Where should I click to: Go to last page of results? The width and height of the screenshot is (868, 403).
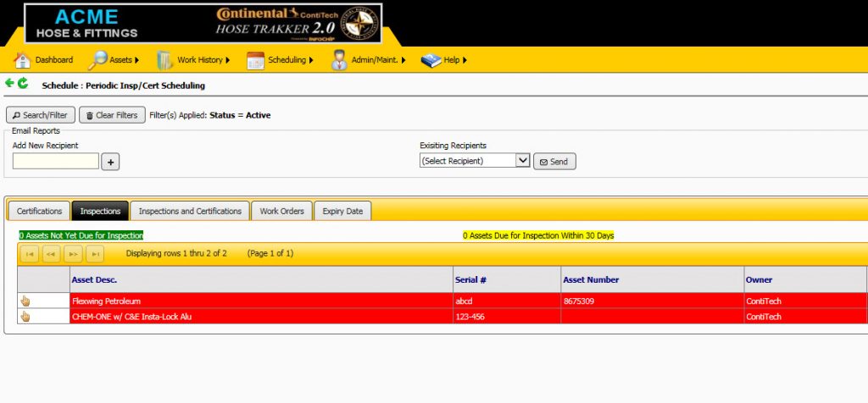click(x=96, y=253)
